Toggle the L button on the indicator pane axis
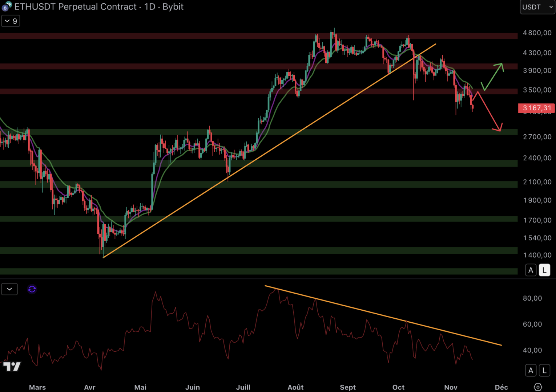 [x=544, y=370]
